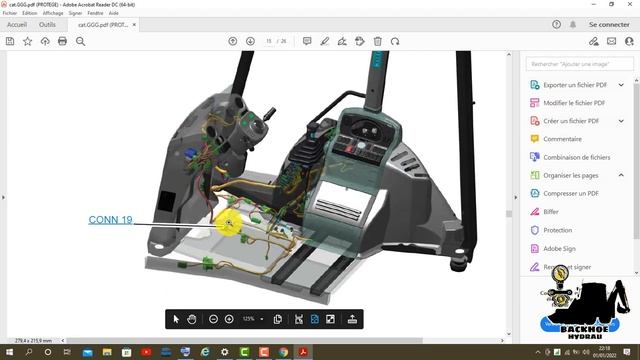This screenshot has height=360, width=640.
Task: Close the cat.GGG.pdf tab
Action: 134,24
